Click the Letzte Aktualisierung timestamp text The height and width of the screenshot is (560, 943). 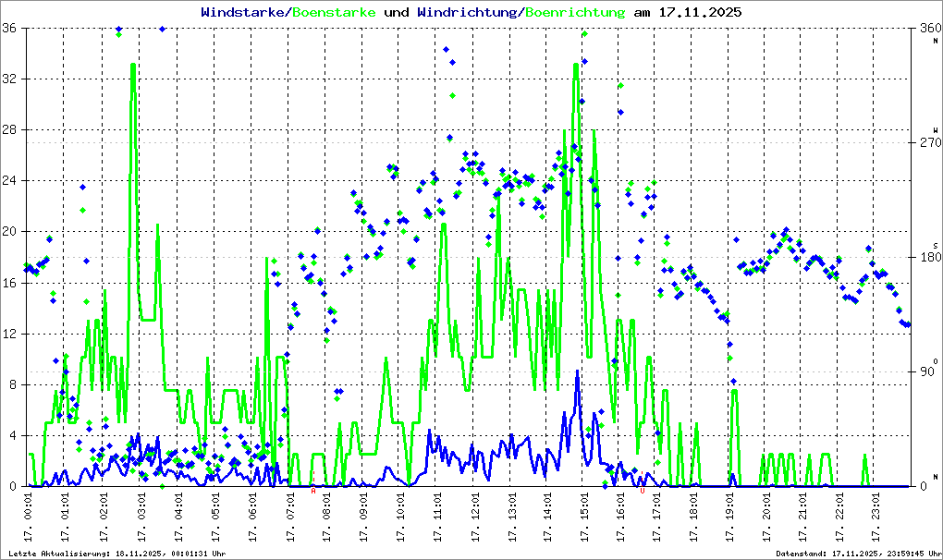(116, 554)
